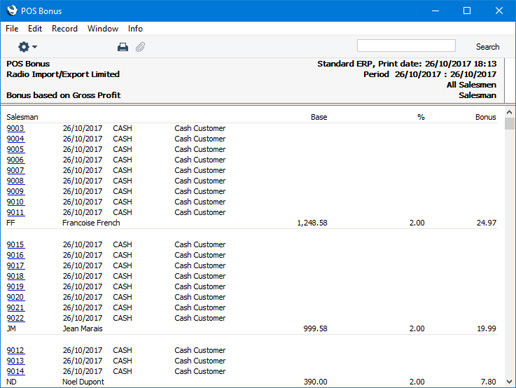
Task: Open invoice link 9019
Action: click(x=15, y=287)
